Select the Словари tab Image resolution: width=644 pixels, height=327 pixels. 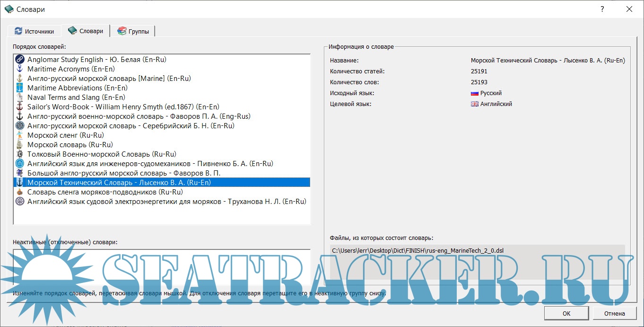pyautogui.click(x=86, y=31)
